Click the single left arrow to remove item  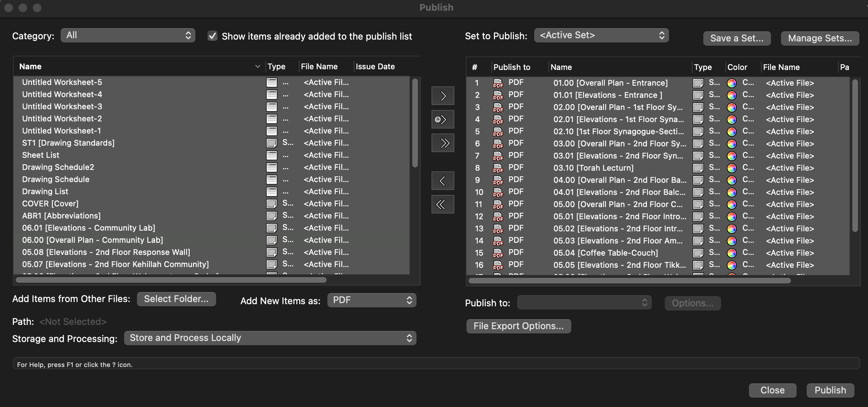tap(443, 180)
